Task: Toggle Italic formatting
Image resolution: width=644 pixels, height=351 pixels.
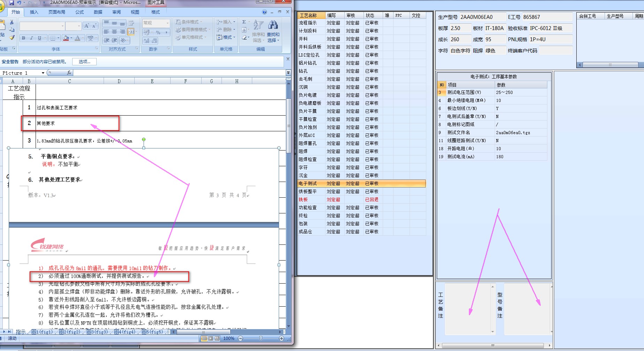Action: tap(31, 38)
